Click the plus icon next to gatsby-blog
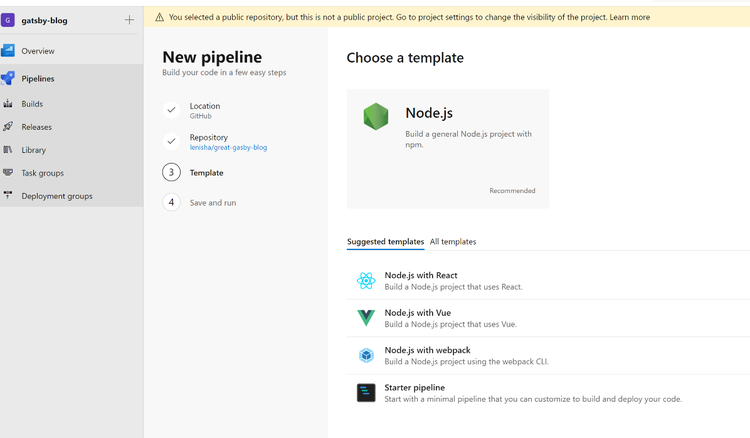This screenshot has width=750, height=438. [129, 20]
